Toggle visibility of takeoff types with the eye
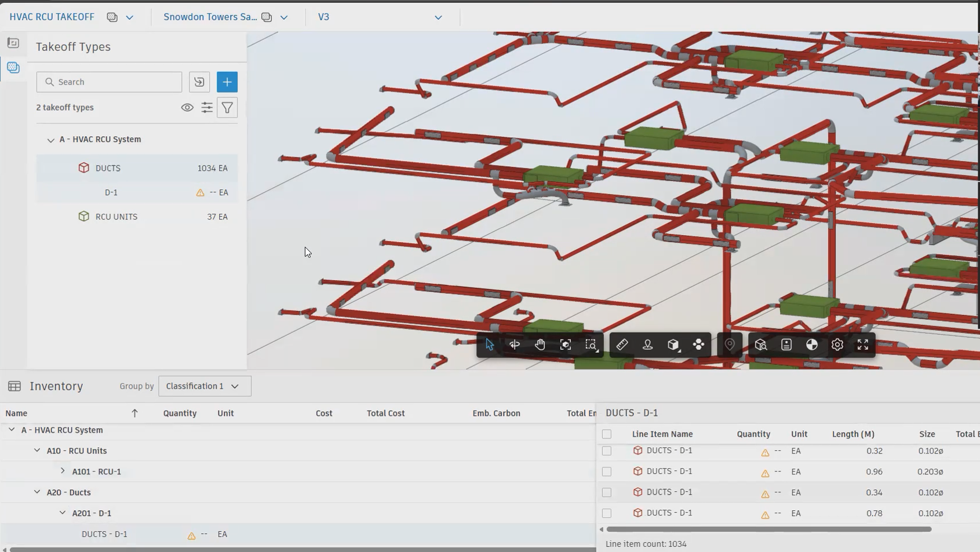This screenshot has height=552, width=980. 187,107
